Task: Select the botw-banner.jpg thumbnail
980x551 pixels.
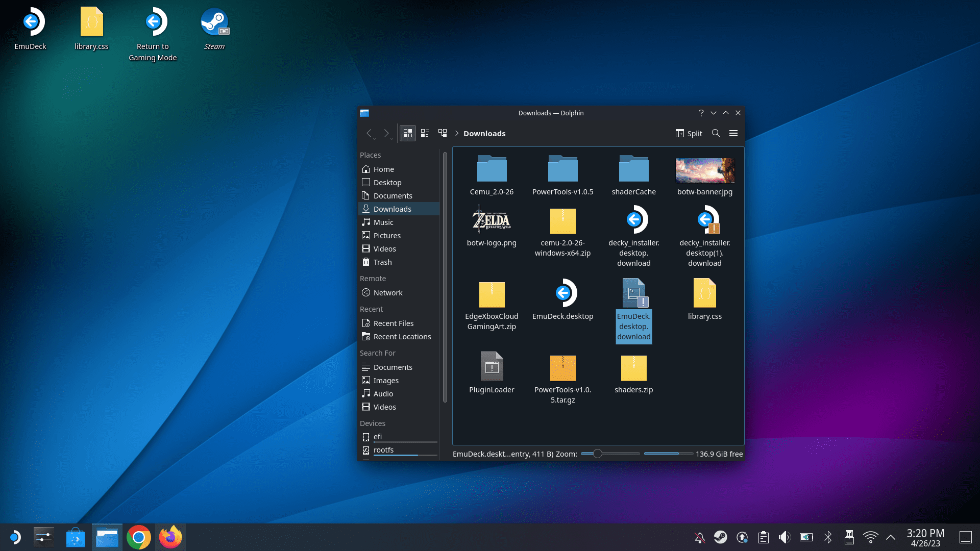Action: (705, 170)
